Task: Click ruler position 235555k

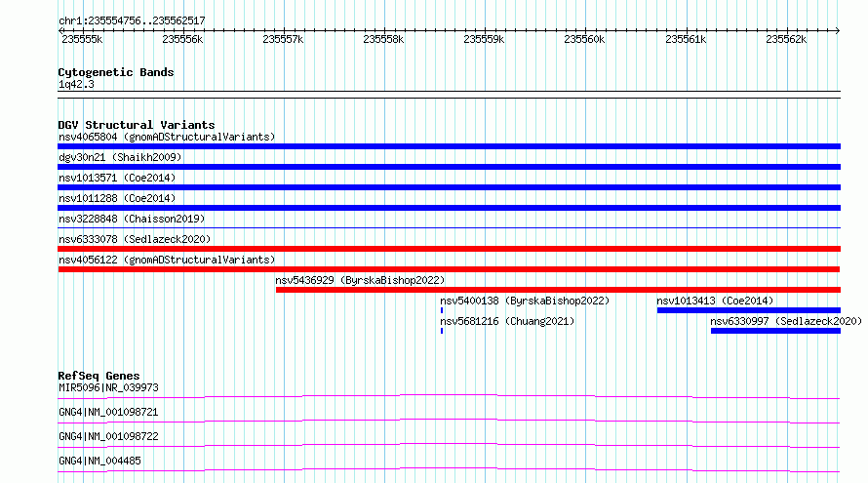Action: (x=82, y=39)
